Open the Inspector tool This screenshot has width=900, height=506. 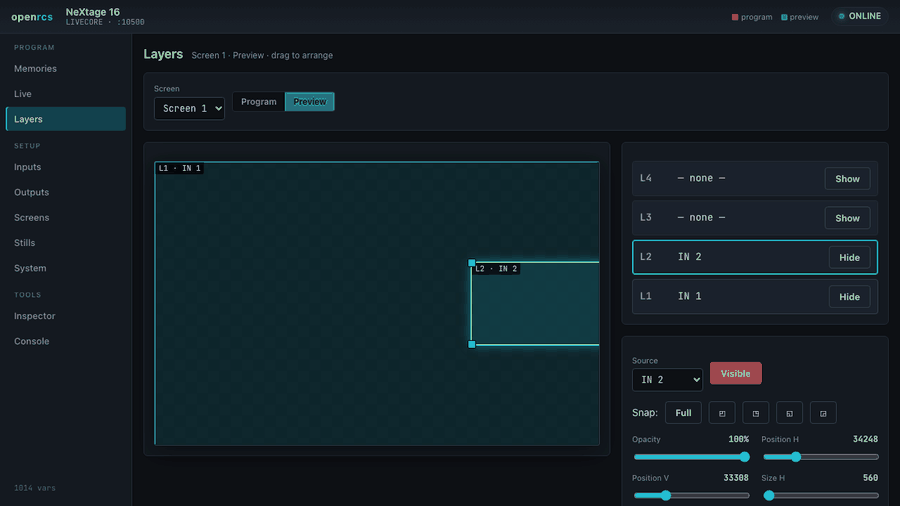(x=65, y=316)
